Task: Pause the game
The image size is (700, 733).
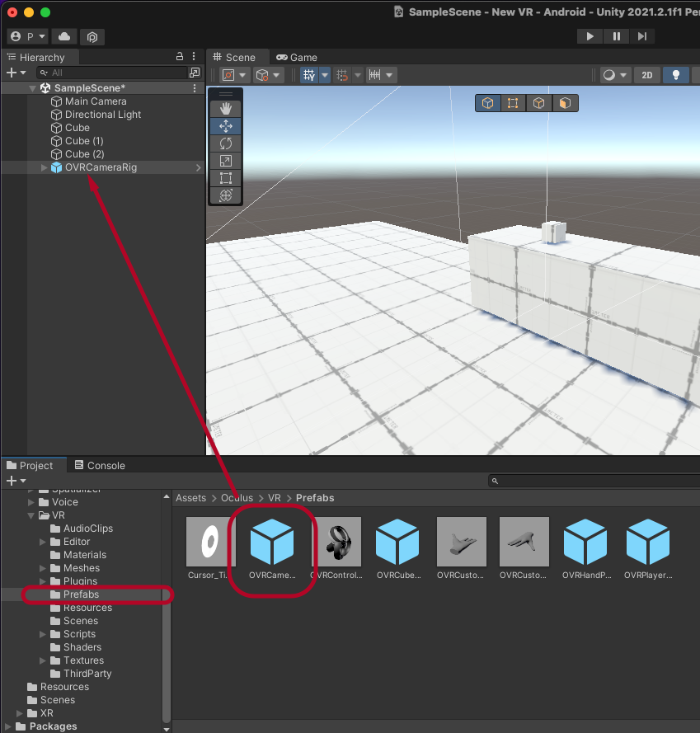Action: (x=616, y=36)
